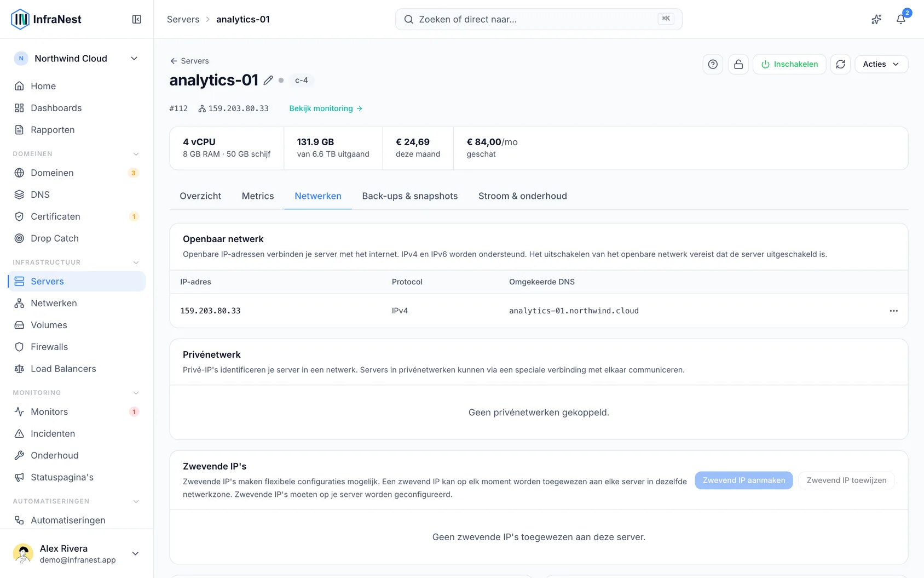
Task: Toggle server lock icon
Action: [738, 64]
